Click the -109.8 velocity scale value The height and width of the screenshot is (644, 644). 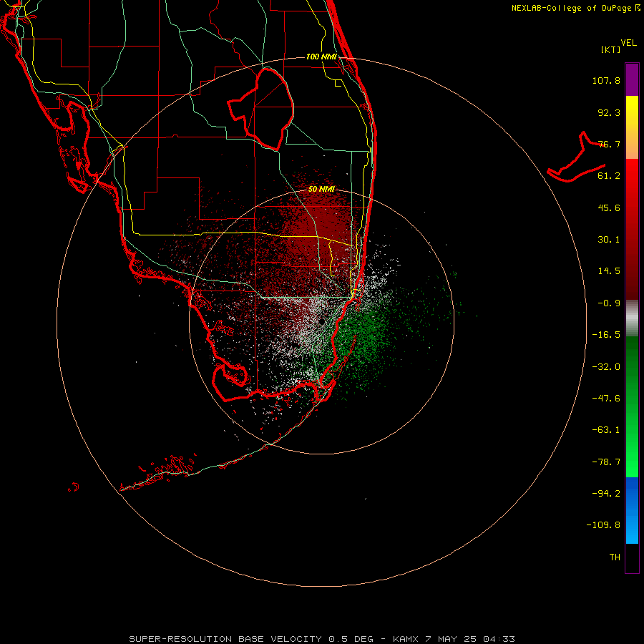(603, 525)
